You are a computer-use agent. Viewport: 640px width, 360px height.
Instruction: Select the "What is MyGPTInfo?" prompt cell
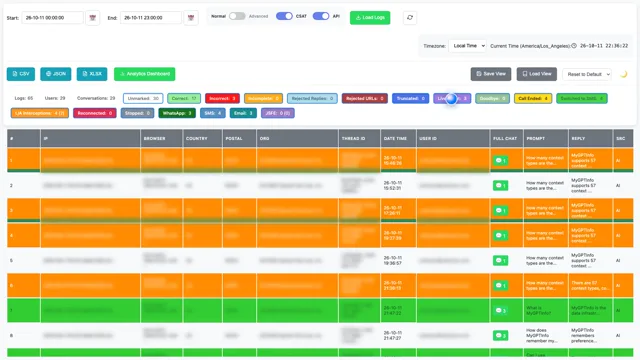pyautogui.click(x=545, y=311)
